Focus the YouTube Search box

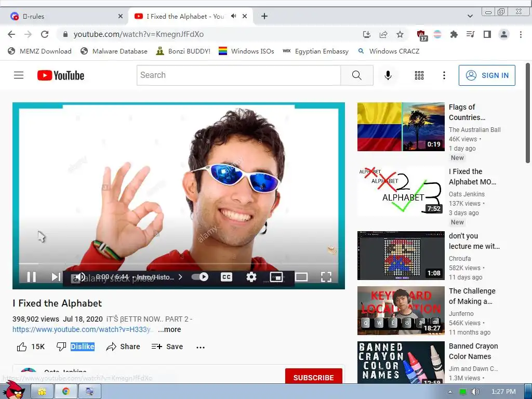[x=239, y=75]
